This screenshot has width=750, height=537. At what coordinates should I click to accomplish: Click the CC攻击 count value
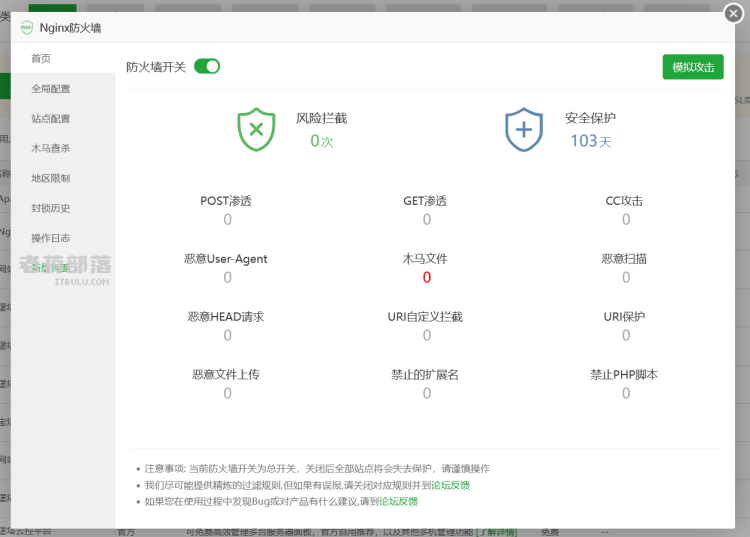[x=626, y=219]
